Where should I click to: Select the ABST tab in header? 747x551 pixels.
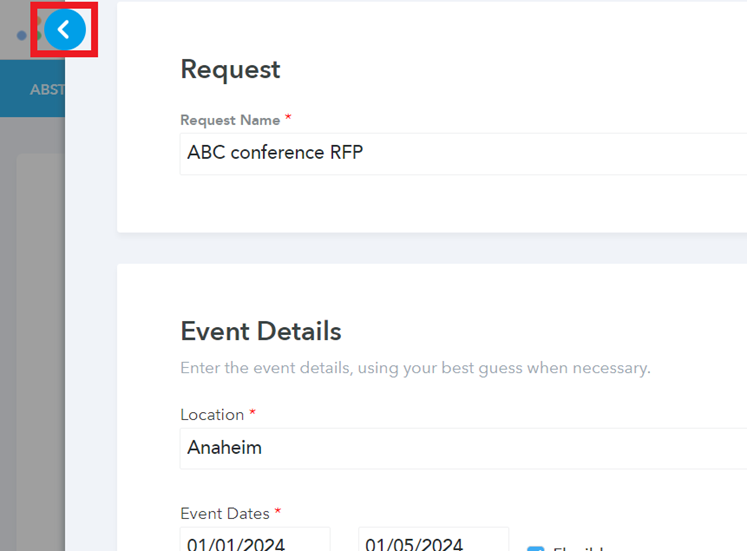46,89
